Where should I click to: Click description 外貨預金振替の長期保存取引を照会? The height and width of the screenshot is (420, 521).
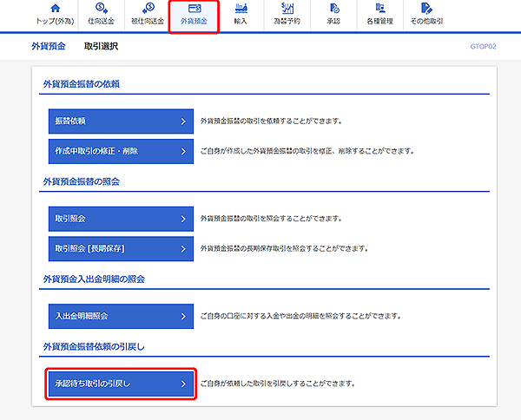[284, 249]
